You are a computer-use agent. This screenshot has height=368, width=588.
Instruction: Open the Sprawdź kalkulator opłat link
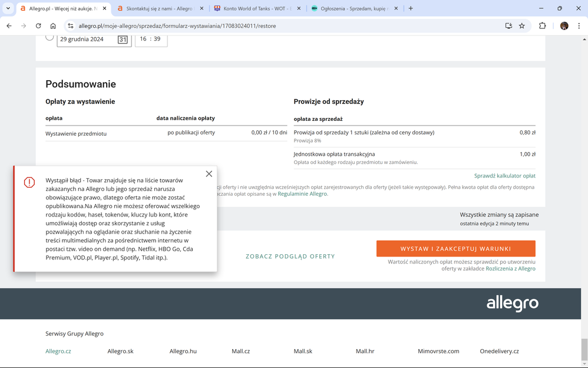[505, 176]
